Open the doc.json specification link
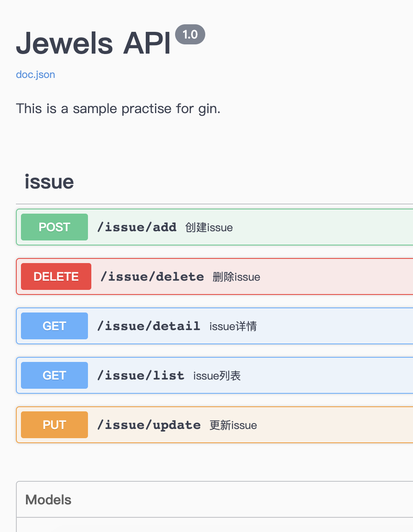 (x=35, y=74)
